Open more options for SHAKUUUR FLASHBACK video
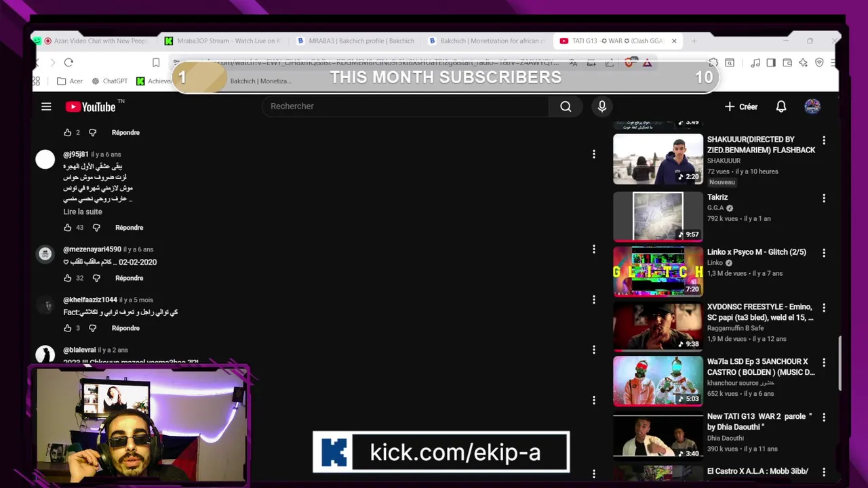 coord(824,140)
